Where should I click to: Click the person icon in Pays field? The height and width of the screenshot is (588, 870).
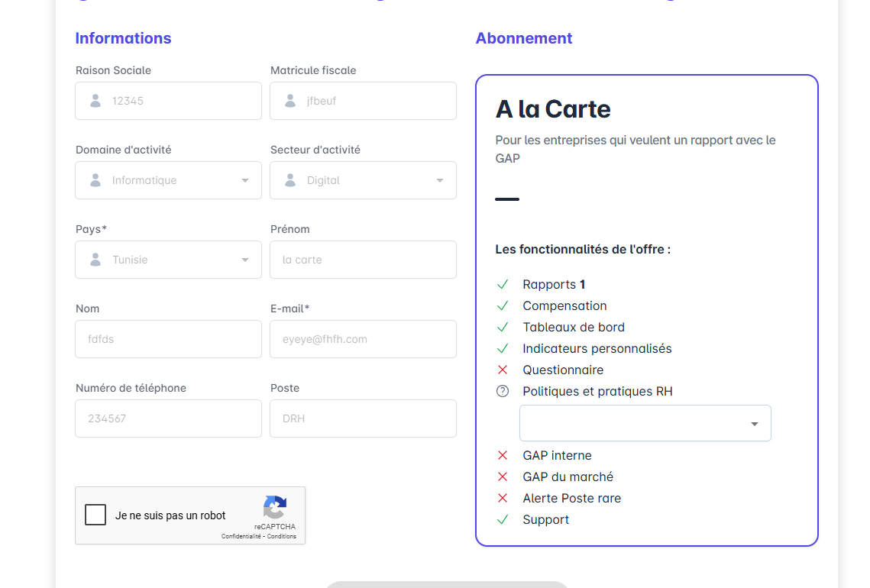point(95,260)
